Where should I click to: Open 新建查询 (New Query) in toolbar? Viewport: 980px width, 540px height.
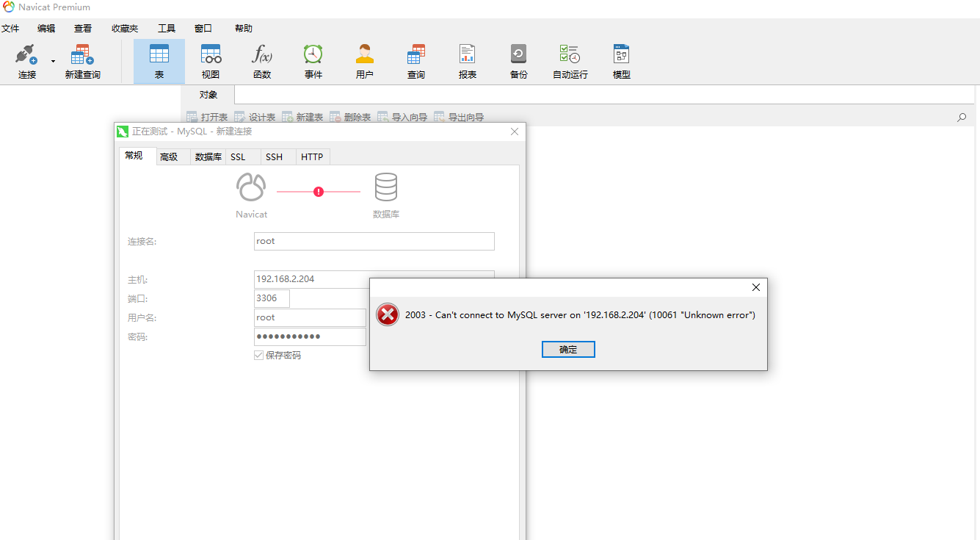click(82, 62)
